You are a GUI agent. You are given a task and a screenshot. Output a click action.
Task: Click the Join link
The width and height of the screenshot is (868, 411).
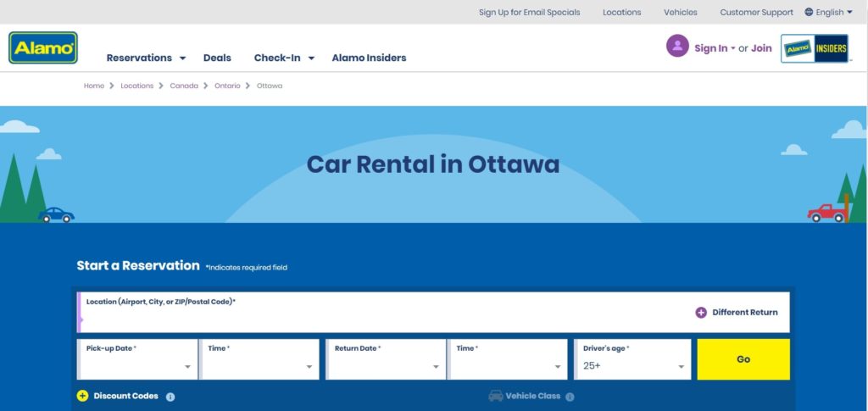[x=761, y=48]
